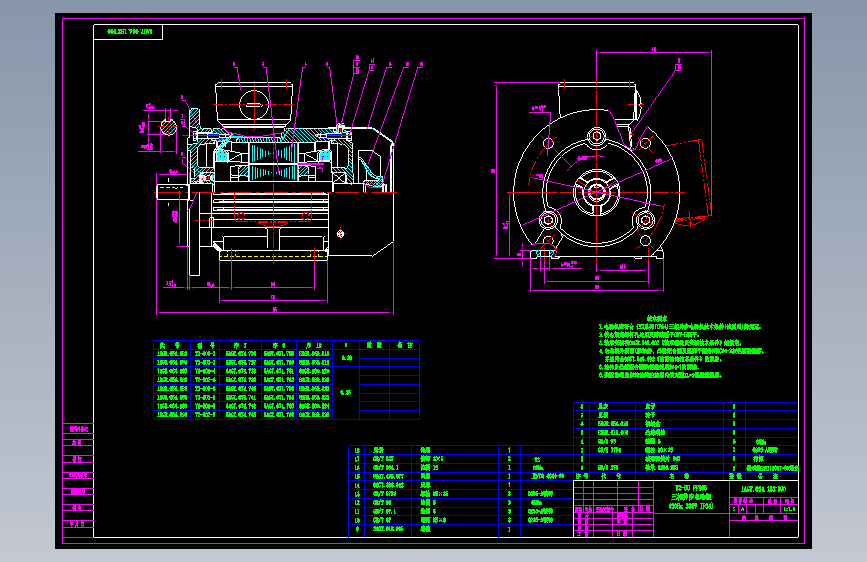Viewport: 867px width, 562px height.
Task: Click the model specification table header row
Action: click(286, 345)
